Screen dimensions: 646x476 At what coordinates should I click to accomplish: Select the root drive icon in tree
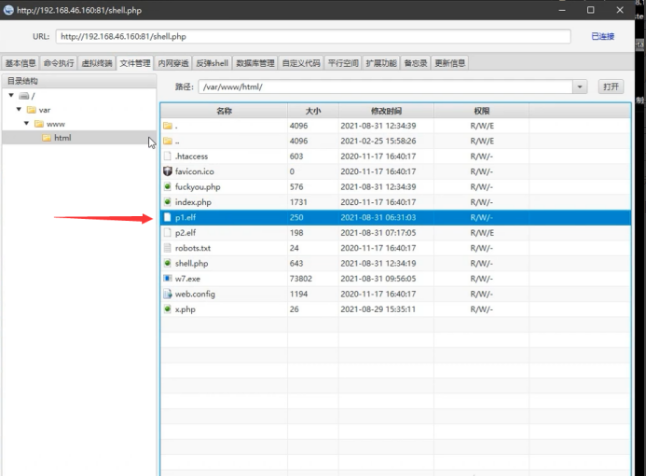point(24,96)
